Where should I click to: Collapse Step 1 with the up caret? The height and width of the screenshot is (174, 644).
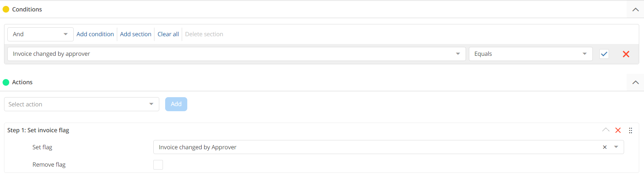[x=606, y=130]
